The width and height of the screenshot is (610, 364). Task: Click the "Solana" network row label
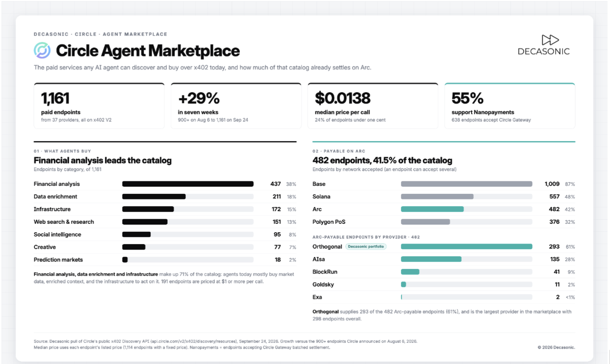321,197
